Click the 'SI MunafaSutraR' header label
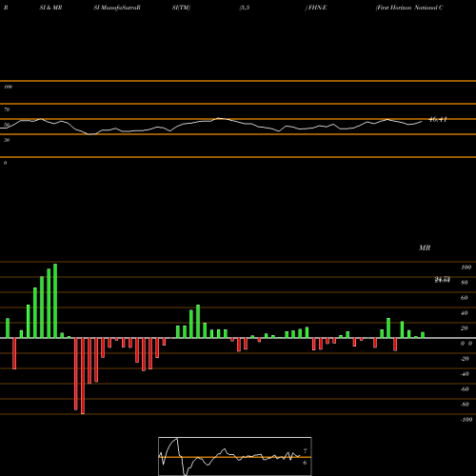The height and width of the screenshot is (476, 476). 117,8
